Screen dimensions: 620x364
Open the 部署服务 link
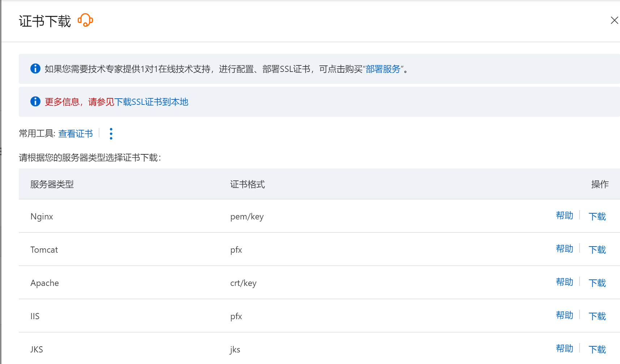pyautogui.click(x=383, y=69)
